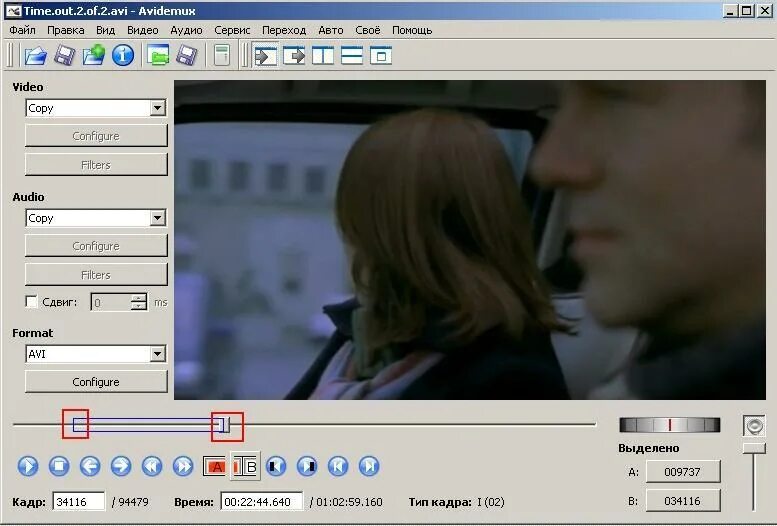Click the vertical volume slider handle
The height and width of the screenshot is (526, 777).
point(754,448)
